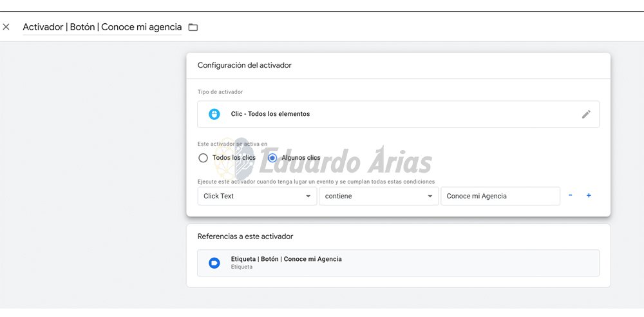
Task: Click the arrow on the 'contiene' dropdown
Action: coord(430,197)
